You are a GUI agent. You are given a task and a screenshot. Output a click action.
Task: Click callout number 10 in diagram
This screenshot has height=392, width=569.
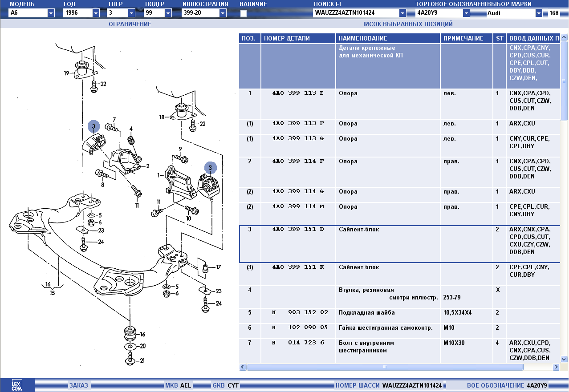click(188, 218)
